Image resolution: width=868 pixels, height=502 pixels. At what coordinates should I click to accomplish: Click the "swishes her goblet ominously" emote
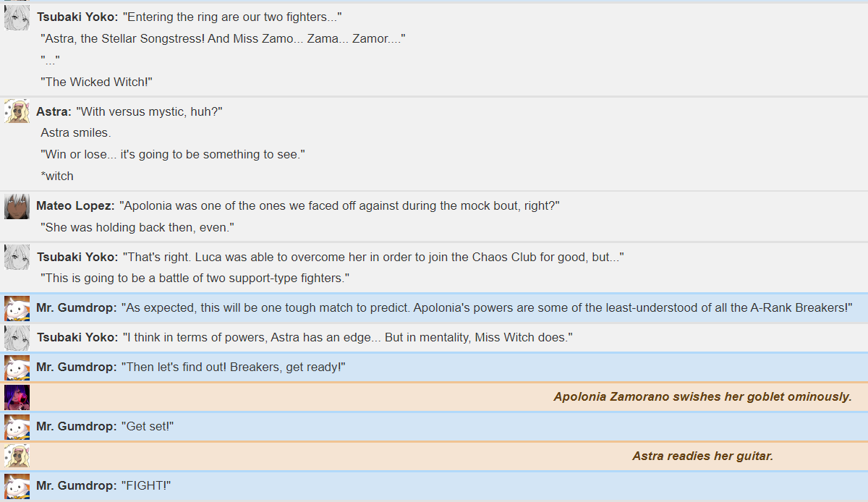tap(702, 396)
